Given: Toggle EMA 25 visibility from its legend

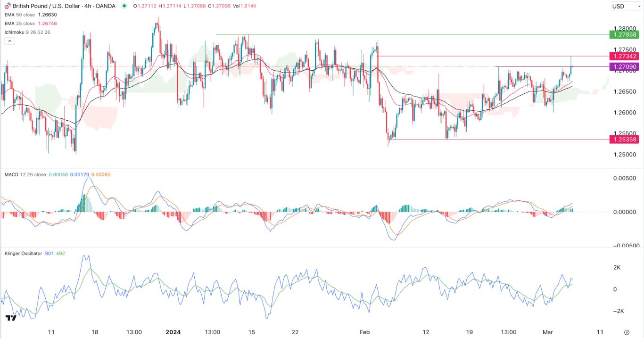Looking at the screenshot, I should tap(20, 23).
